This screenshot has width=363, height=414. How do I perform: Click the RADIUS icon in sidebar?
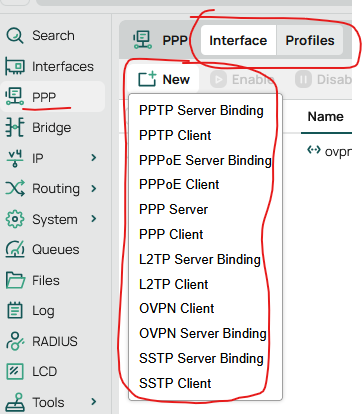(15, 341)
